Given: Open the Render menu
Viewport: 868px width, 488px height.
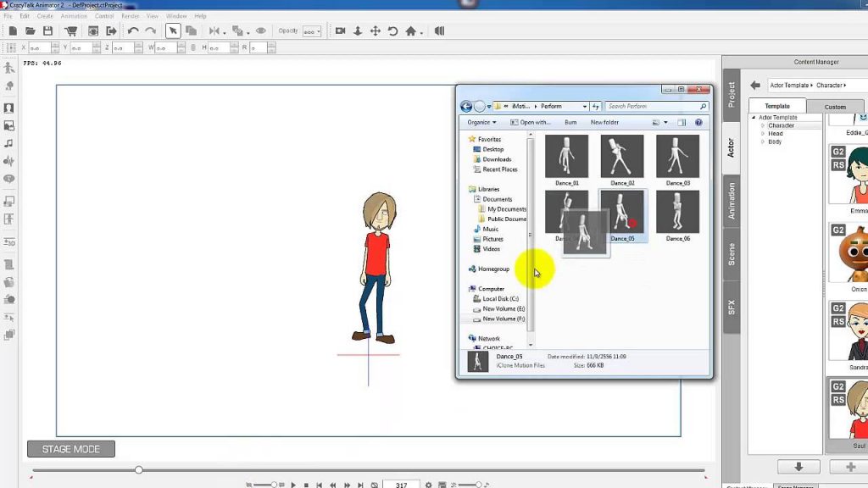Looking at the screenshot, I should (130, 16).
